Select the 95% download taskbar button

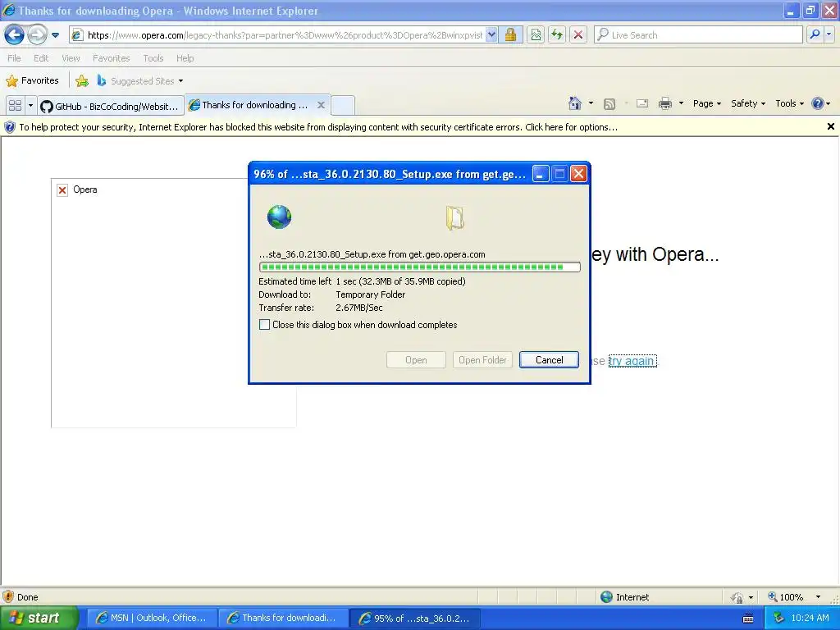point(415,618)
